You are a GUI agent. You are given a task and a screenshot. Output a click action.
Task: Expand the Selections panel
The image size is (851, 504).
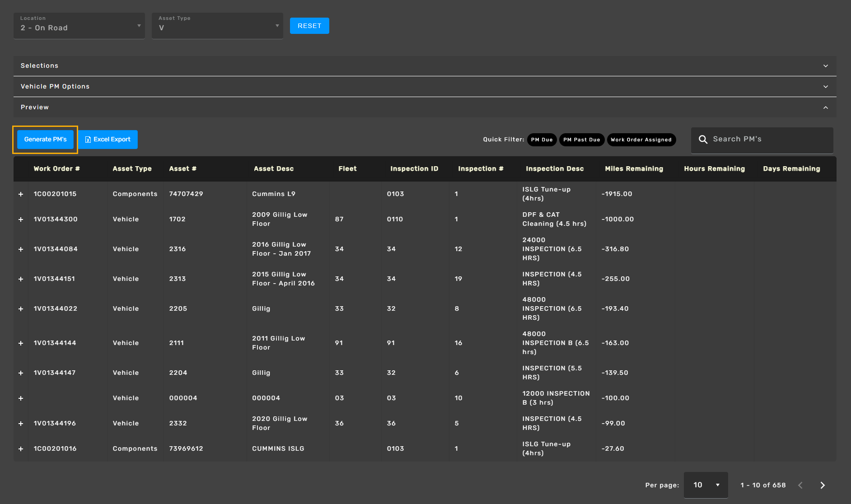[x=425, y=66]
